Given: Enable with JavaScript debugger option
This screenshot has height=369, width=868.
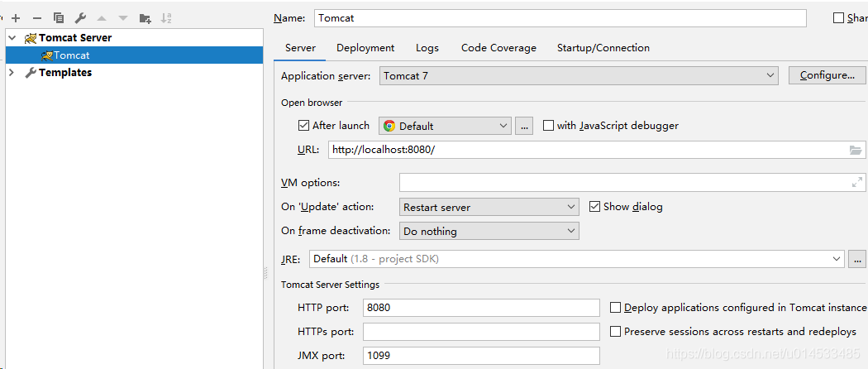Looking at the screenshot, I should [548, 125].
